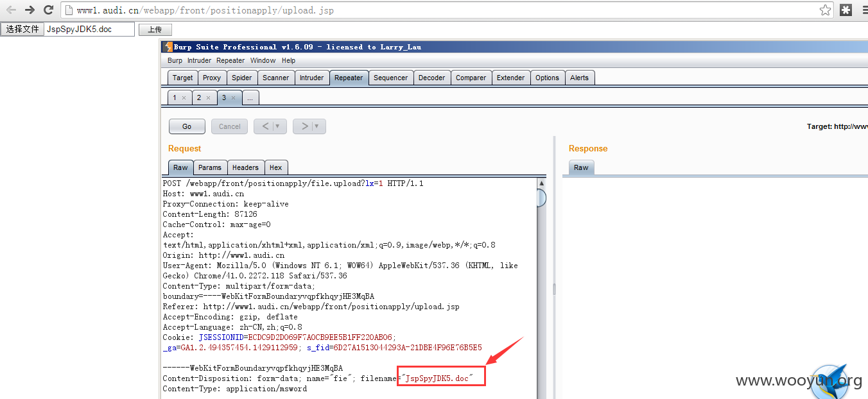Switch to the Scanner tab
868x399 pixels.
275,78
